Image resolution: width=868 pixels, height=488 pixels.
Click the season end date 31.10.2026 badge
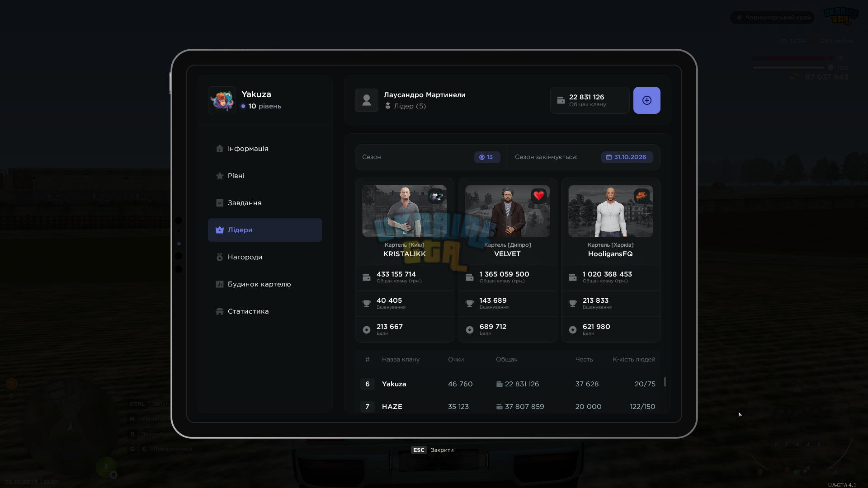[x=627, y=157]
